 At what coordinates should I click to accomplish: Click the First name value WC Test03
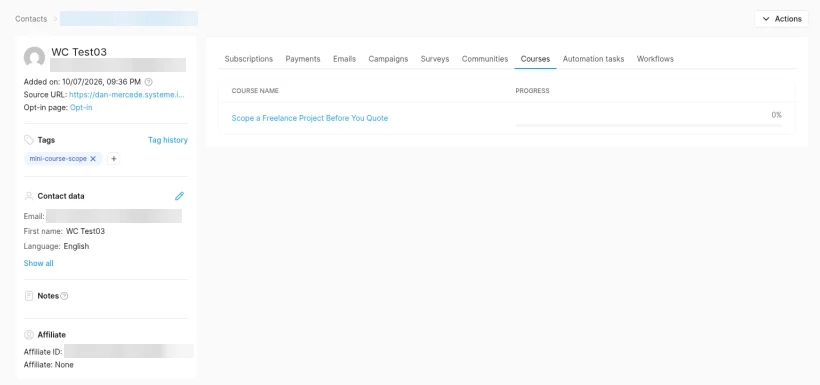[85, 231]
